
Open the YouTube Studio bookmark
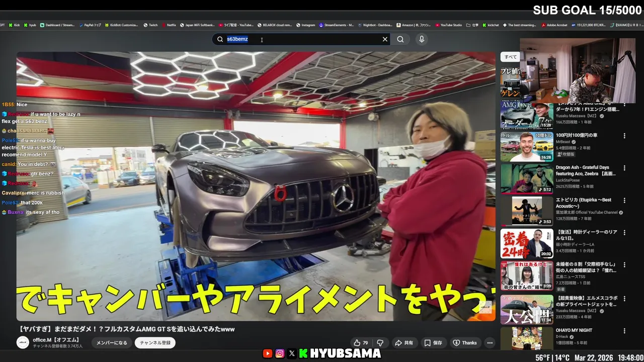pos(449,25)
